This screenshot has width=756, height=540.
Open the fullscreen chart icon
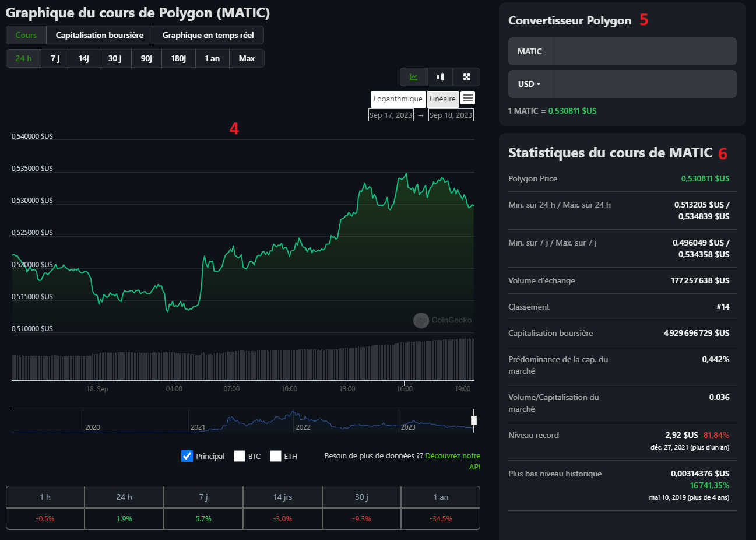(x=466, y=77)
